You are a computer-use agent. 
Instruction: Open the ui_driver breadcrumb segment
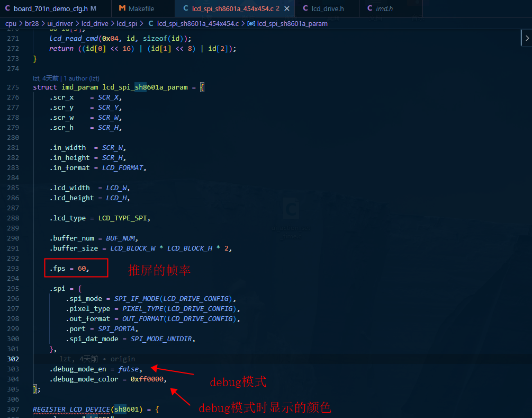pos(60,23)
